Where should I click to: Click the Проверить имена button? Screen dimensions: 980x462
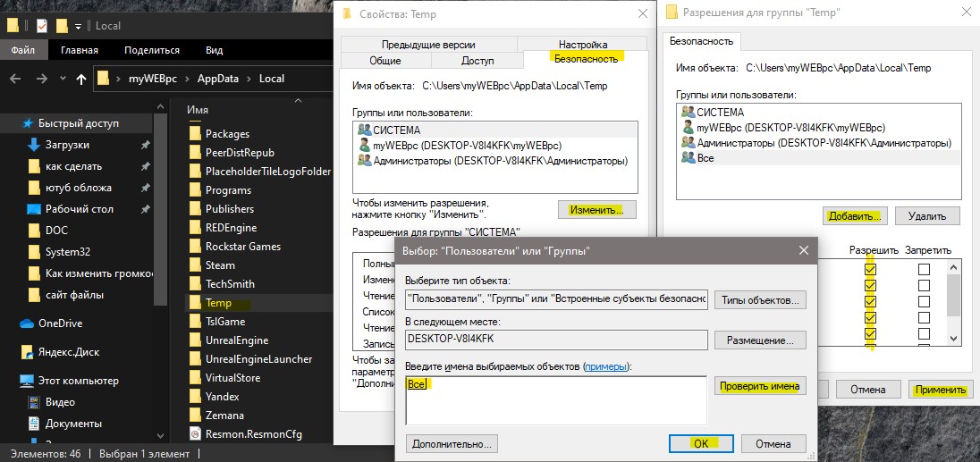760,386
